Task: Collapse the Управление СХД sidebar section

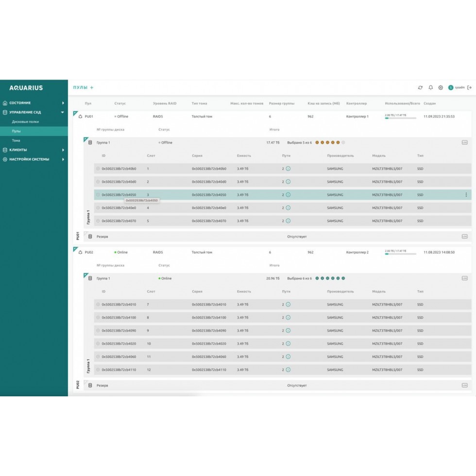Action: (63, 112)
